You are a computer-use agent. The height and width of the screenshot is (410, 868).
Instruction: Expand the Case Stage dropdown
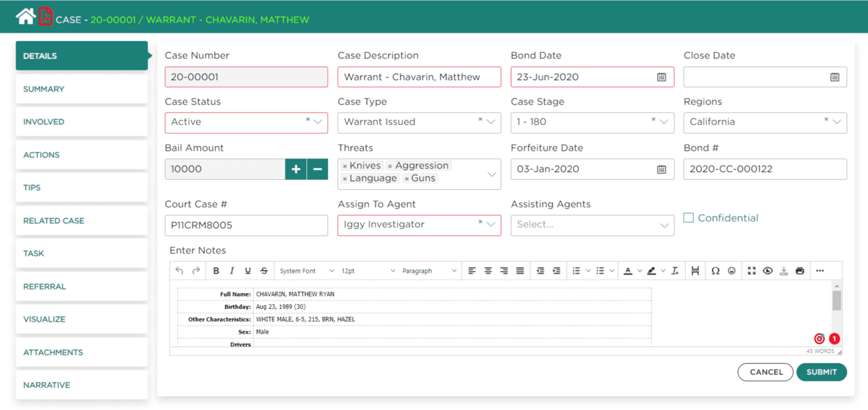[x=664, y=122]
